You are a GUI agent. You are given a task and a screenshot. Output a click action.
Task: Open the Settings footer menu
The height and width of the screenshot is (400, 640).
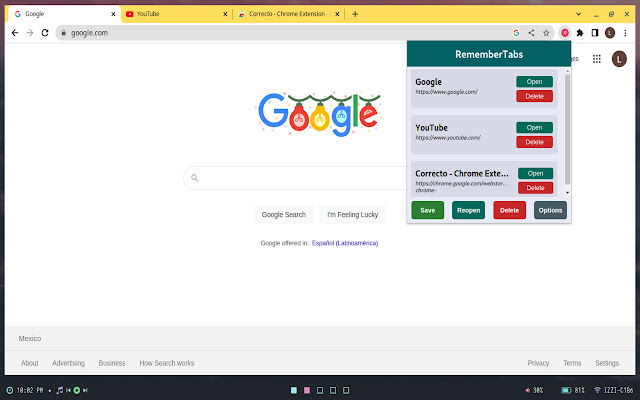(x=607, y=363)
